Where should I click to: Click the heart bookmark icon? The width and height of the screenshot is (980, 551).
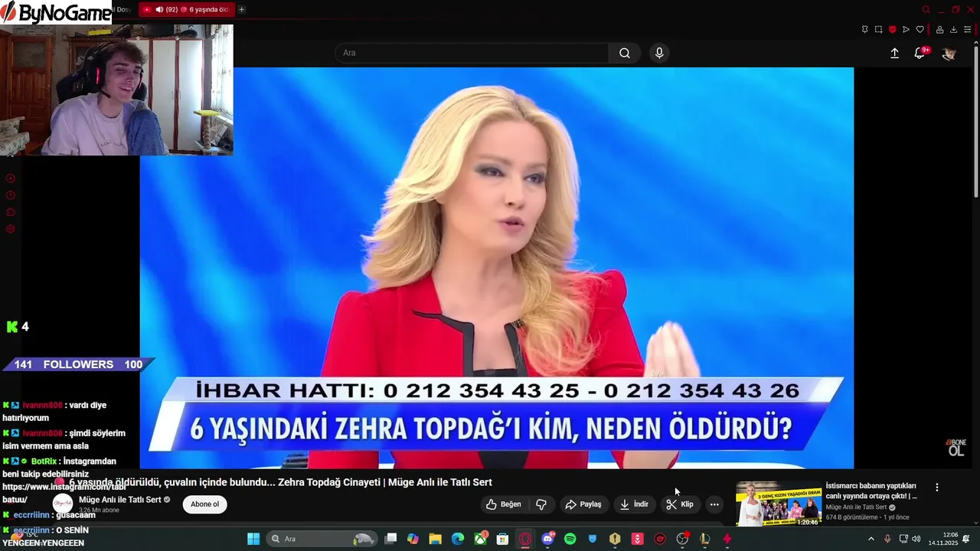[920, 30]
